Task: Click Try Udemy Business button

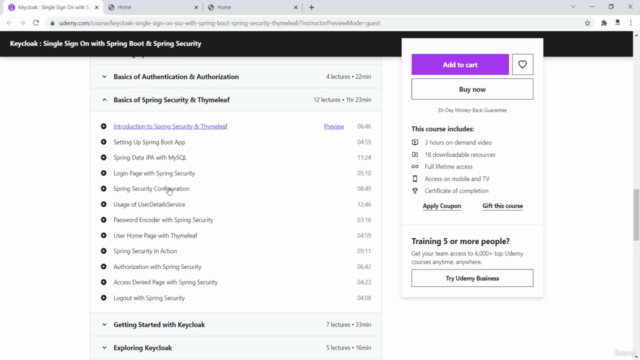Action: 472,278
